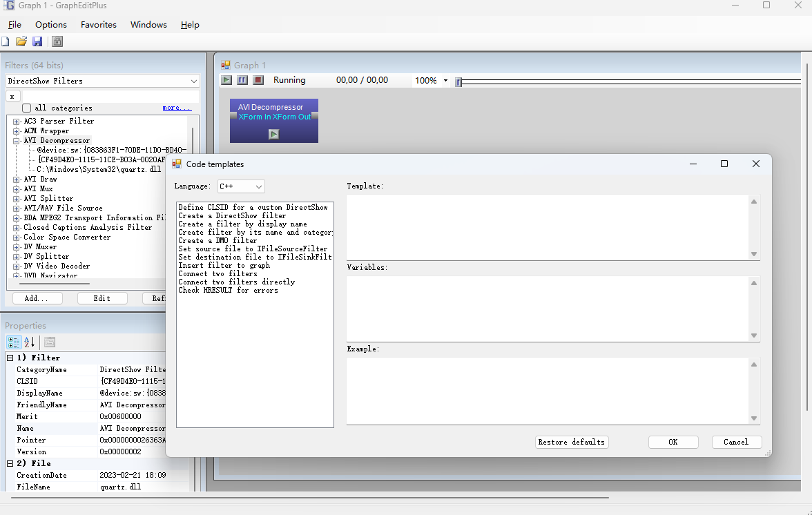812x515 pixels.
Task: Click the lock toolbar icon
Action: [57, 41]
